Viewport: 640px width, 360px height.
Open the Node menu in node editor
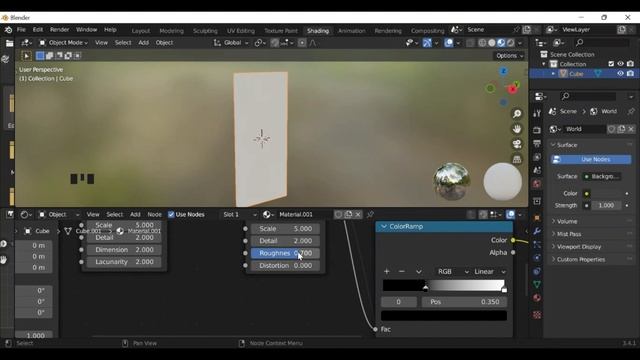(154, 214)
